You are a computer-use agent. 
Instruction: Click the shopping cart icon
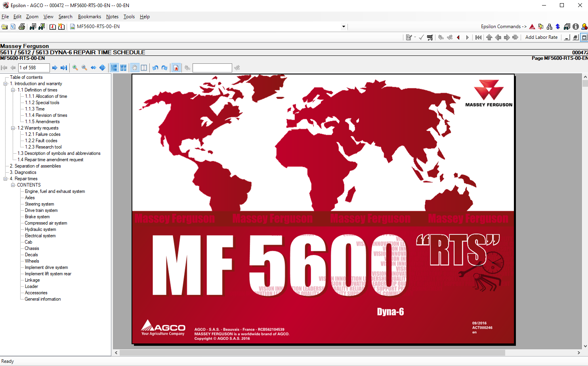(x=430, y=37)
